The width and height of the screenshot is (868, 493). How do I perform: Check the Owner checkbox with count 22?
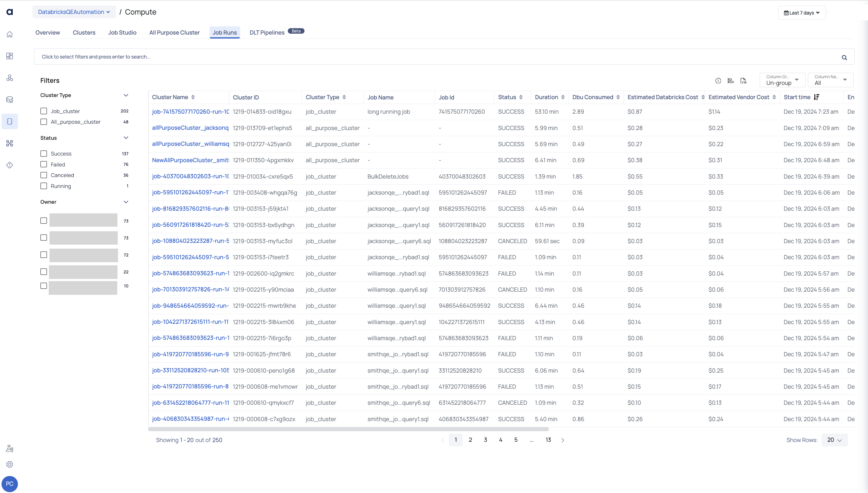[x=44, y=272]
